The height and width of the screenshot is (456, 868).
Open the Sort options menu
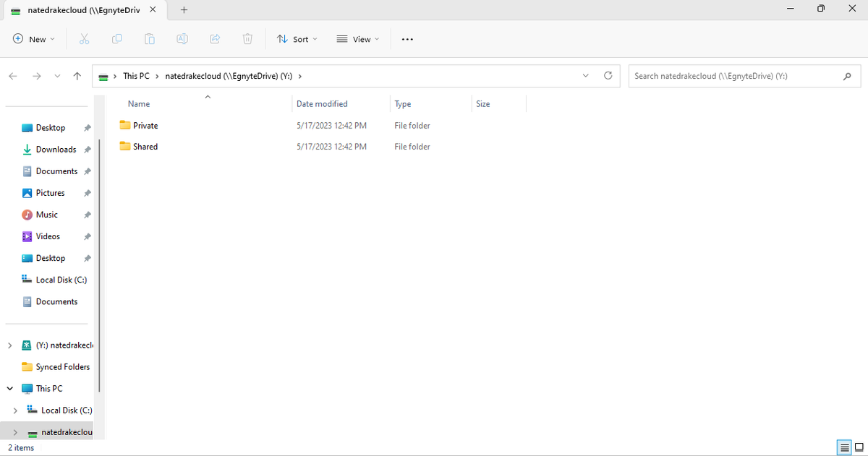pyautogui.click(x=297, y=39)
